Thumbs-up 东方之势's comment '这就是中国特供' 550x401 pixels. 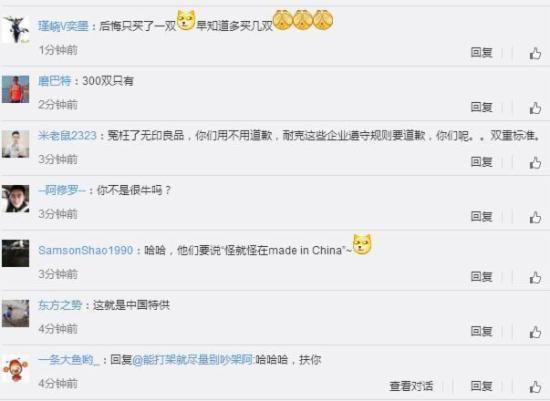[x=535, y=332]
